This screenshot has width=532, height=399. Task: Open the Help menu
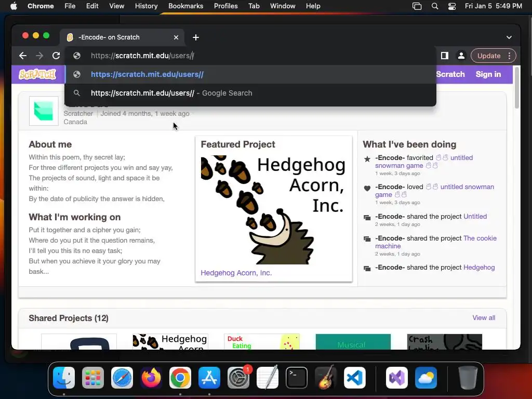pyautogui.click(x=313, y=6)
